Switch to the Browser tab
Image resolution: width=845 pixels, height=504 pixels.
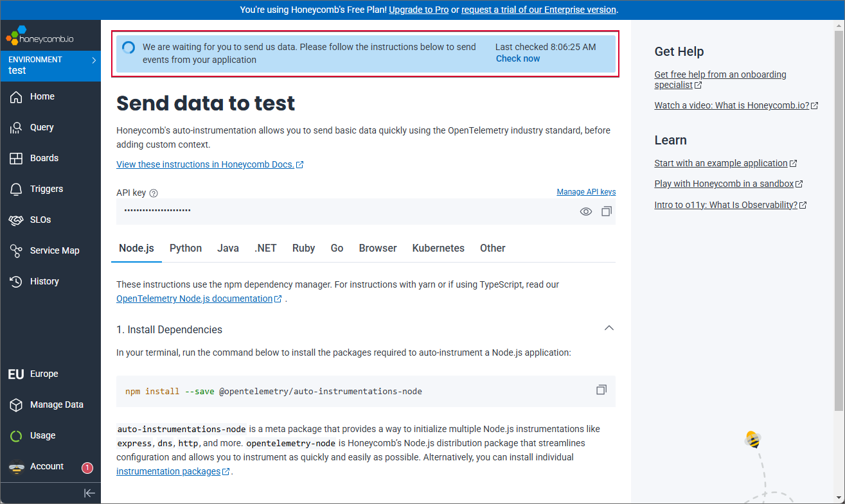click(x=378, y=248)
